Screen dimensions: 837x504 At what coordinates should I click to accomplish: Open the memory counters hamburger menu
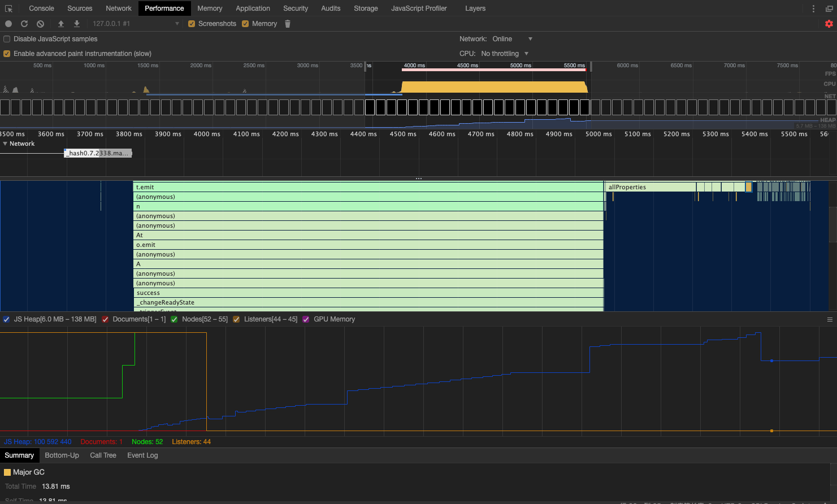click(x=830, y=320)
